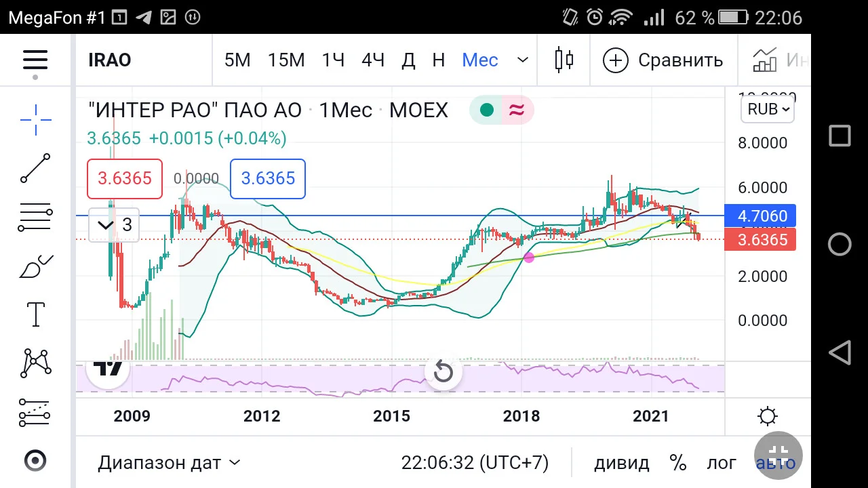Toggle the percent scale option
Viewport: 868px width, 488px height.
(x=678, y=463)
